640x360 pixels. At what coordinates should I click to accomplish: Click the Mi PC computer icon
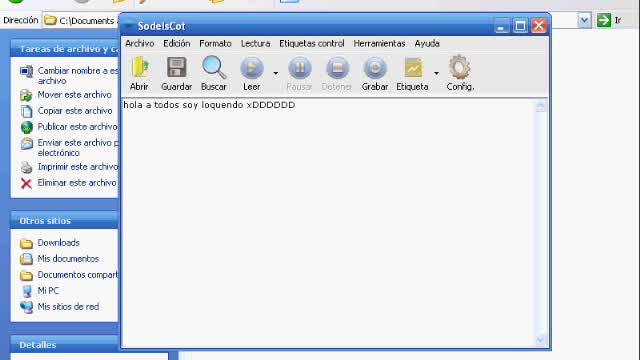pos(27,291)
